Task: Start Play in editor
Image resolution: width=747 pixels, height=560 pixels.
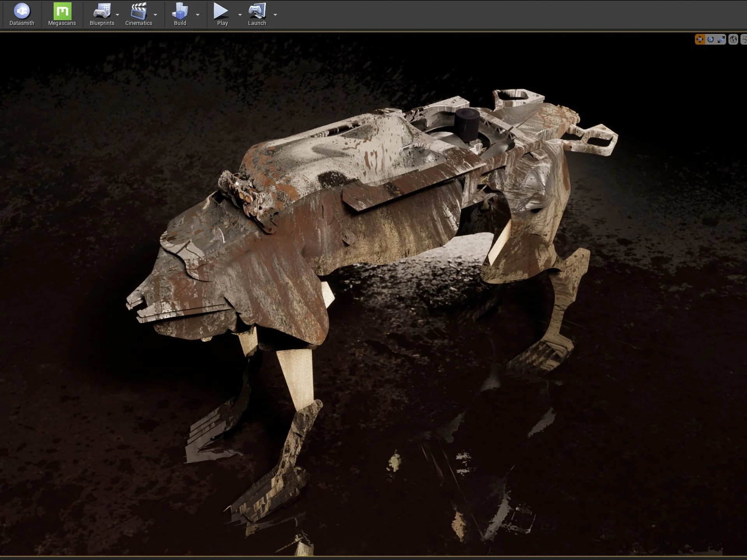Action: pos(222,14)
